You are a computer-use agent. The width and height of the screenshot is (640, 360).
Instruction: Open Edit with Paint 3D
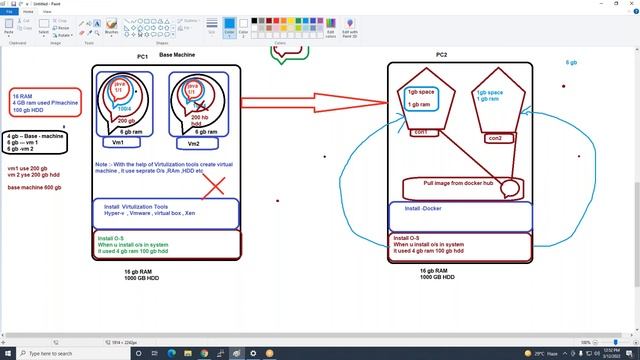click(350, 28)
